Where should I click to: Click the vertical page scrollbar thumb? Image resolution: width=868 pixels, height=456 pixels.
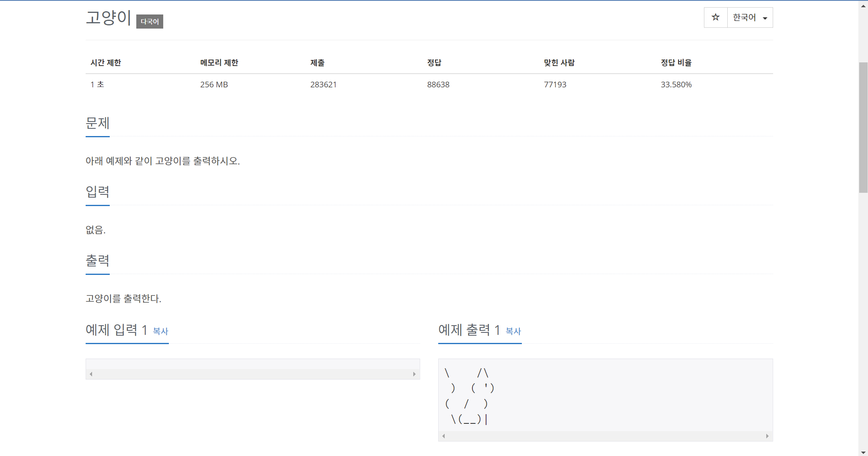coord(863,127)
